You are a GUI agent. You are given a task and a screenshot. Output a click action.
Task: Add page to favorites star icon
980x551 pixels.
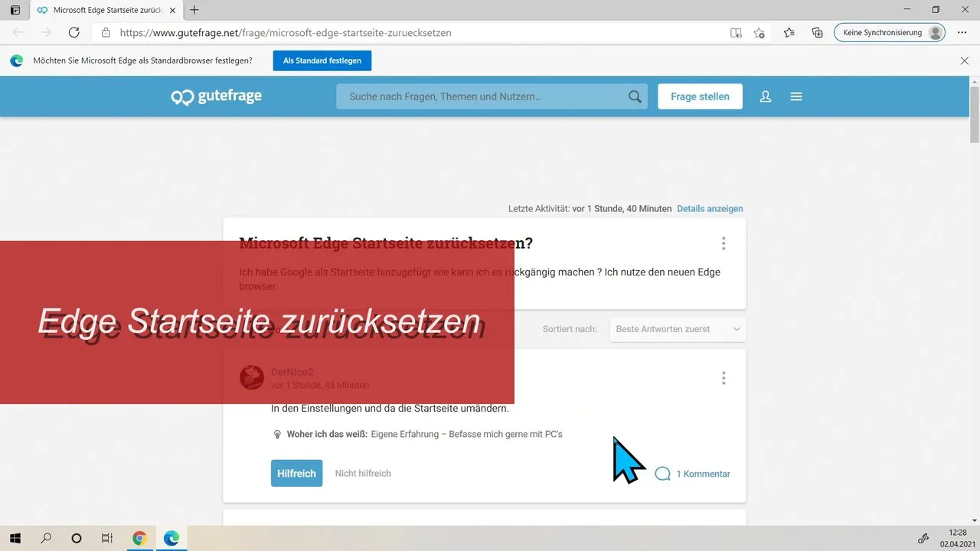(x=759, y=33)
